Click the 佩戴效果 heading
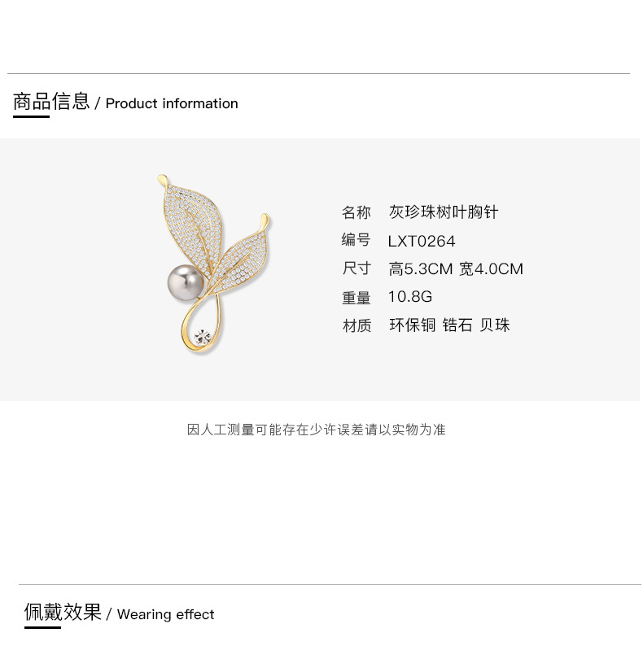 [x=63, y=612]
